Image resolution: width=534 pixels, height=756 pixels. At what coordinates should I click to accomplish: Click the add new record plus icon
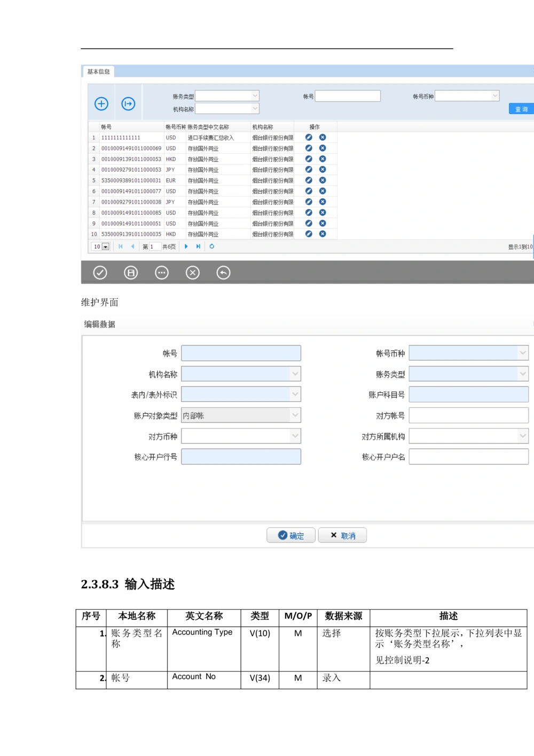coord(101,104)
